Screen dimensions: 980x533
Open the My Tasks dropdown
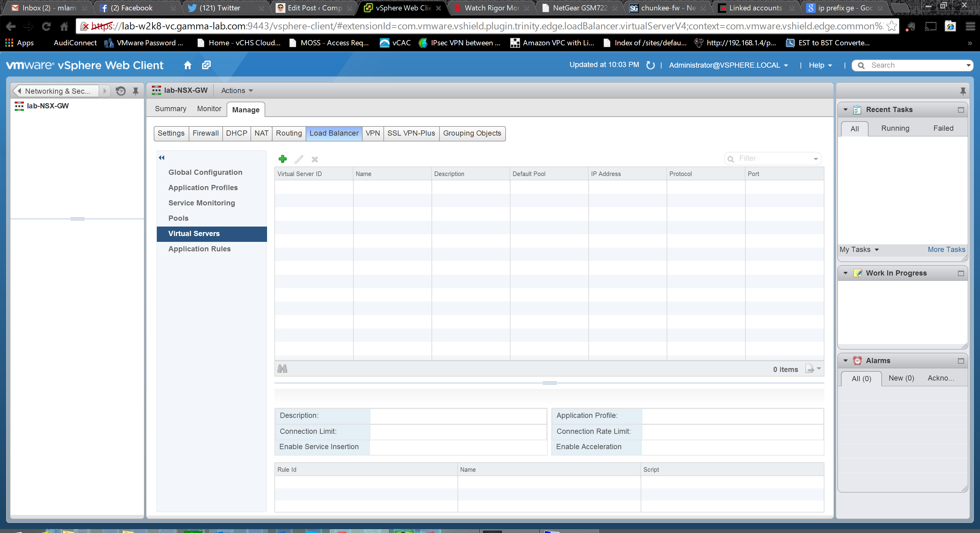[x=859, y=250]
